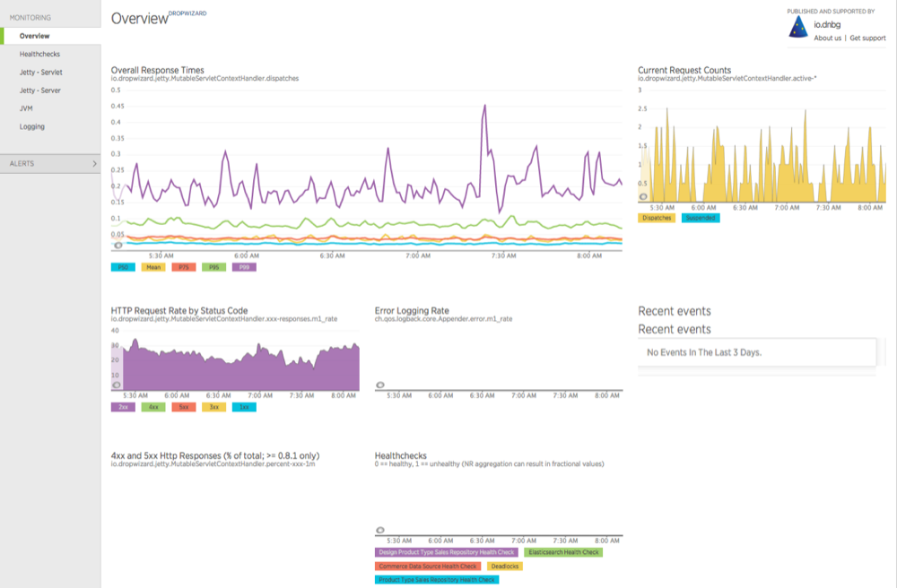Click the io.dnbg wizard hat logo
The image size is (897, 588).
798,27
